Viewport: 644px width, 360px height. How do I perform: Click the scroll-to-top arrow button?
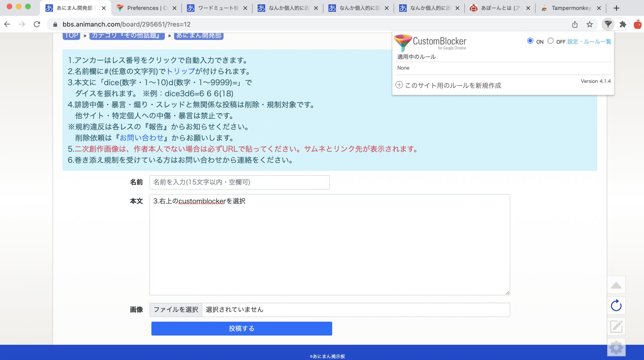[x=616, y=285]
